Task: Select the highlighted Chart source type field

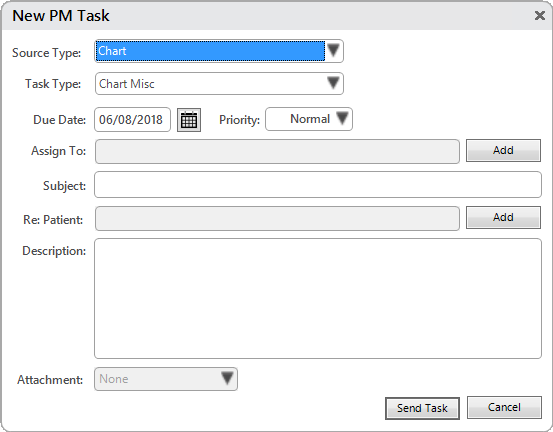Action: tap(211, 51)
